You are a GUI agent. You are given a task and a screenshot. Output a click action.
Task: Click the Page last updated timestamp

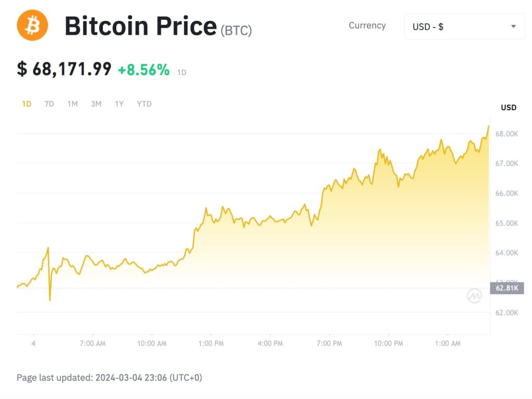(x=109, y=378)
